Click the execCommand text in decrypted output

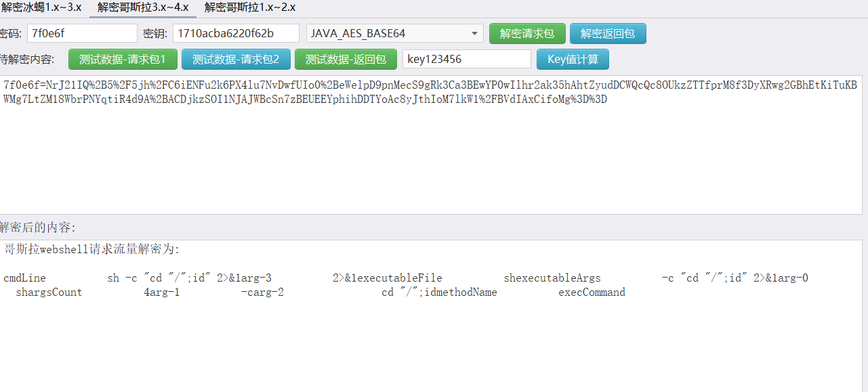click(592, 292)
